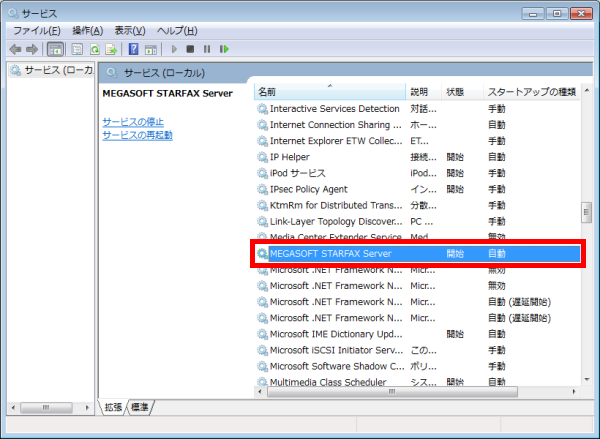Select サービス (ローカル) in the left tree
Viewport: 600px width, 439px height.
(52, 71)
